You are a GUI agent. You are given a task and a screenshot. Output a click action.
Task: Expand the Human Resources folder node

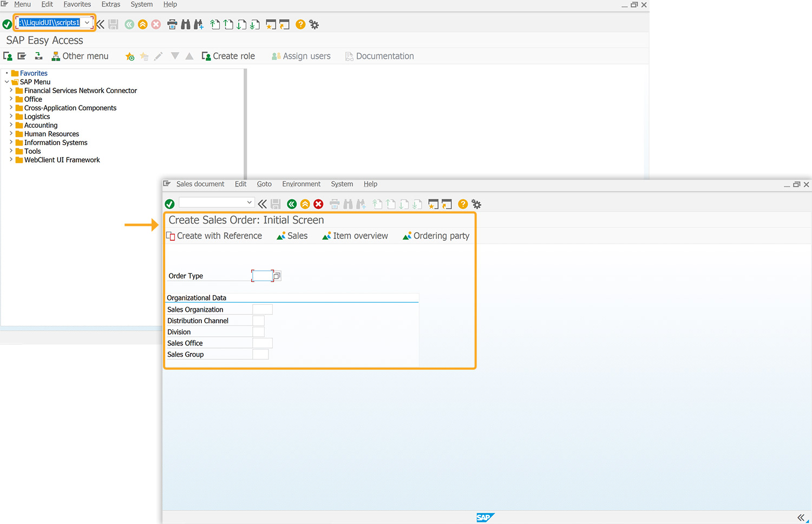tap(11, 134)
